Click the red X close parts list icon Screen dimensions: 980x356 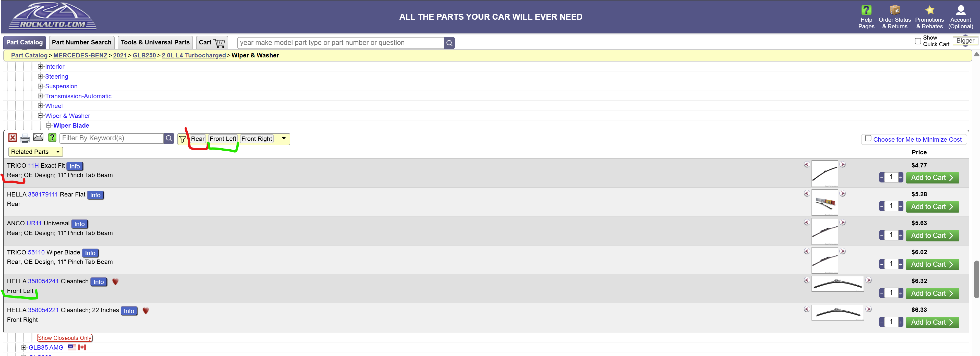coord(13,138)
